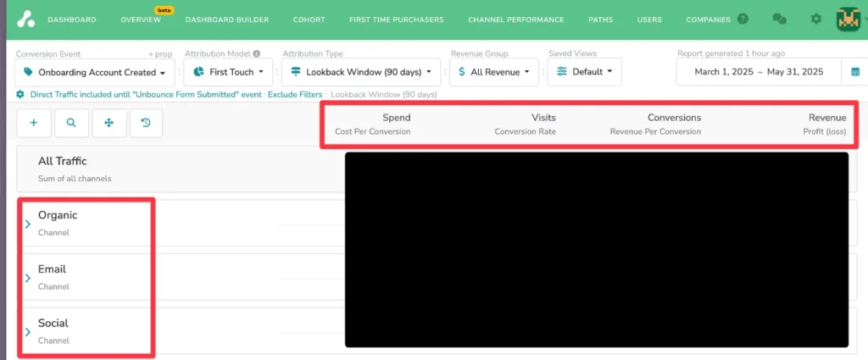Sort by Revenue column header
Viewport: 868px width, 360px height.
pyautogui.click(x=827, y=118)
